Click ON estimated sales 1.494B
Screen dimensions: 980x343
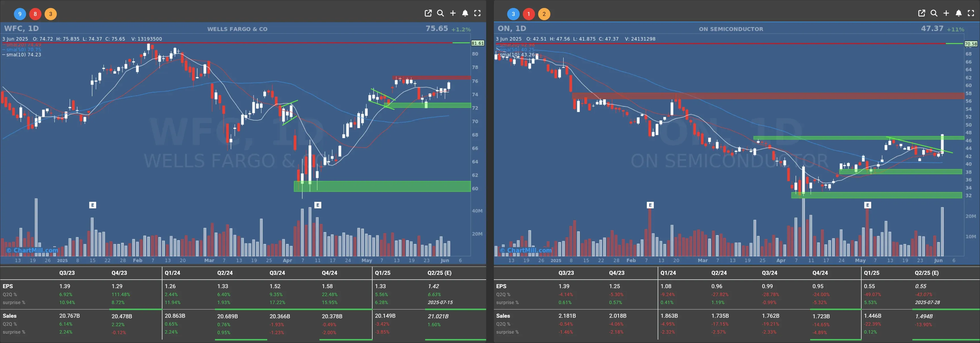tap(924, 316)
